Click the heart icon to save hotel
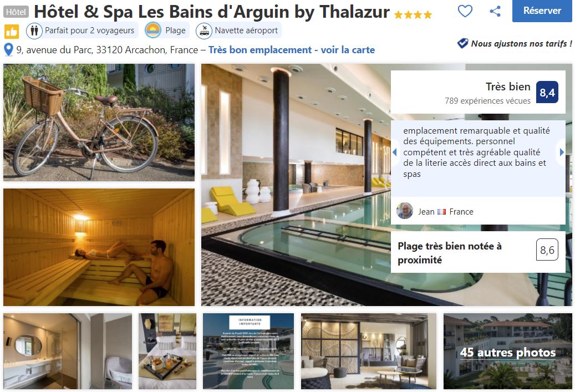The width and height of the screenshot is (575, 392). click(465, 11)
